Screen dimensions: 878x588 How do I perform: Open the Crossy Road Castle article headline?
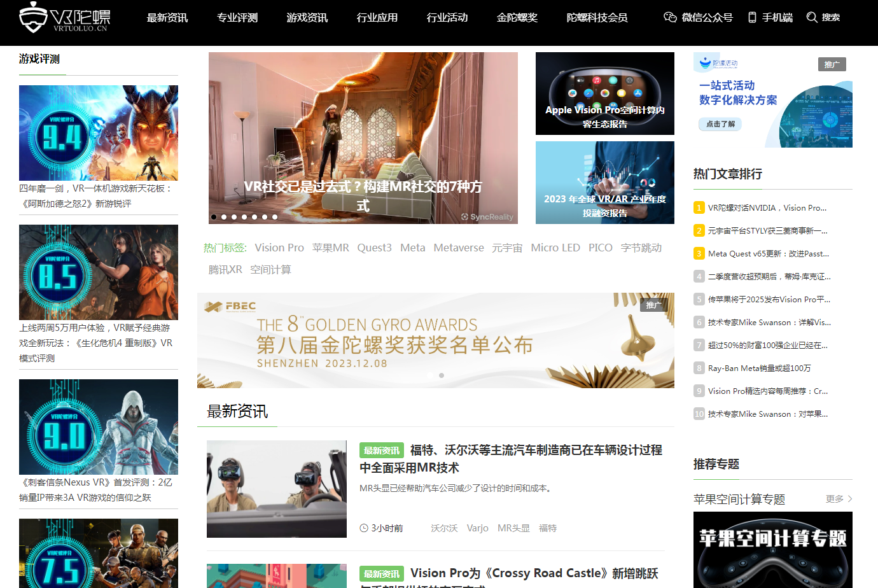coord(510,577)
